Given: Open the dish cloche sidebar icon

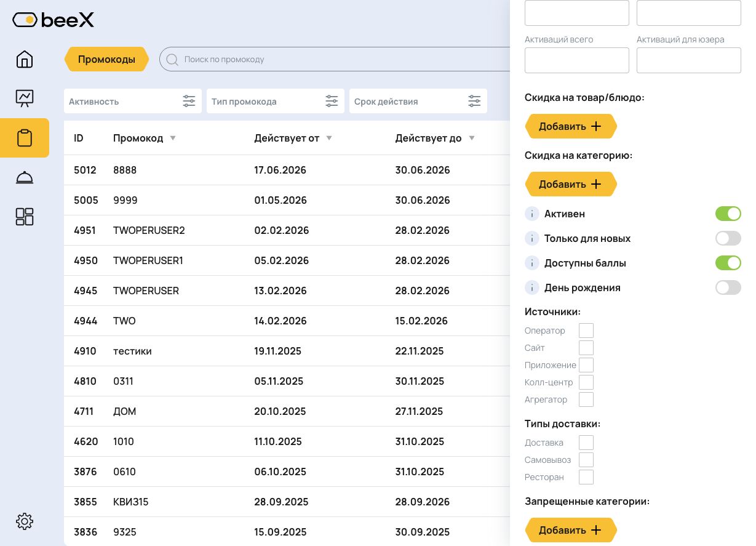Looking at the screenshot, I should click(25, 177).
